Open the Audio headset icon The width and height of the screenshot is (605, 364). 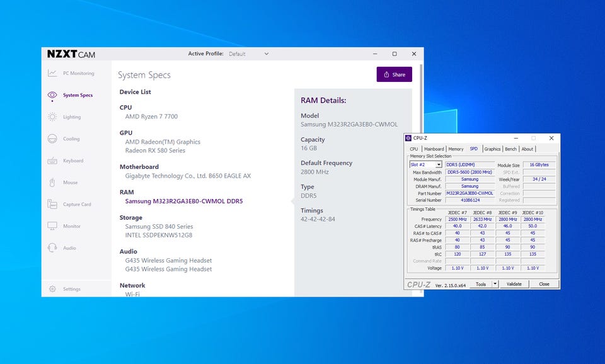(52, 248)
